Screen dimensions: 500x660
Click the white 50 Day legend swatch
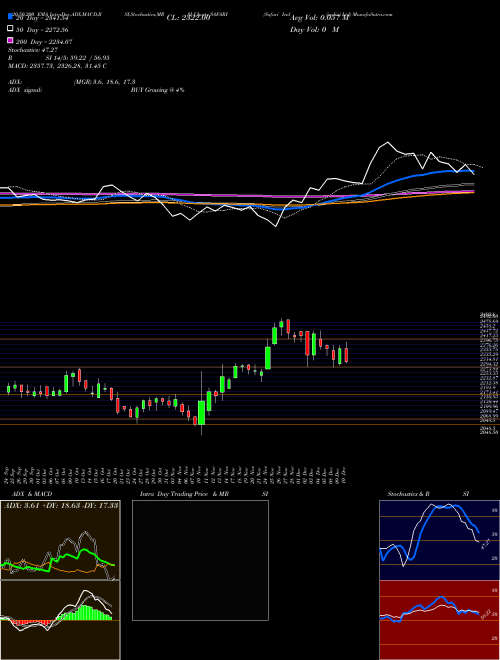(11, 29)
